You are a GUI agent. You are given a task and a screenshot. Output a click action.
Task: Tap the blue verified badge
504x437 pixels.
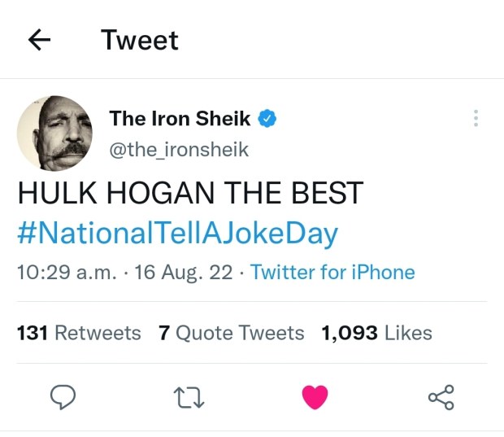click(x=267, y=119)
